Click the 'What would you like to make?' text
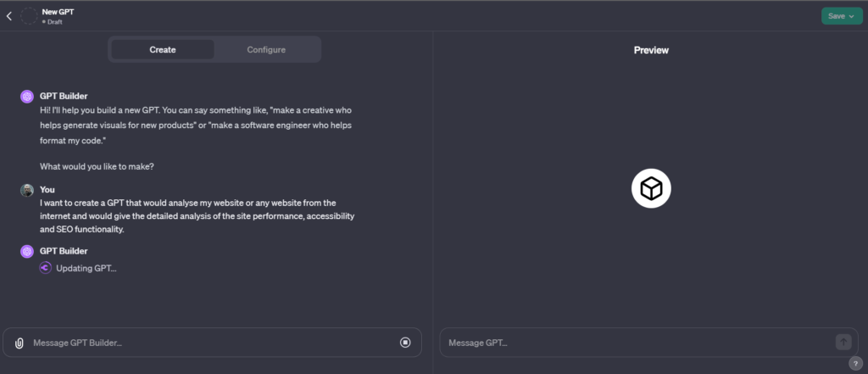This screenshot has width=868, height=374. coord(97,165)
